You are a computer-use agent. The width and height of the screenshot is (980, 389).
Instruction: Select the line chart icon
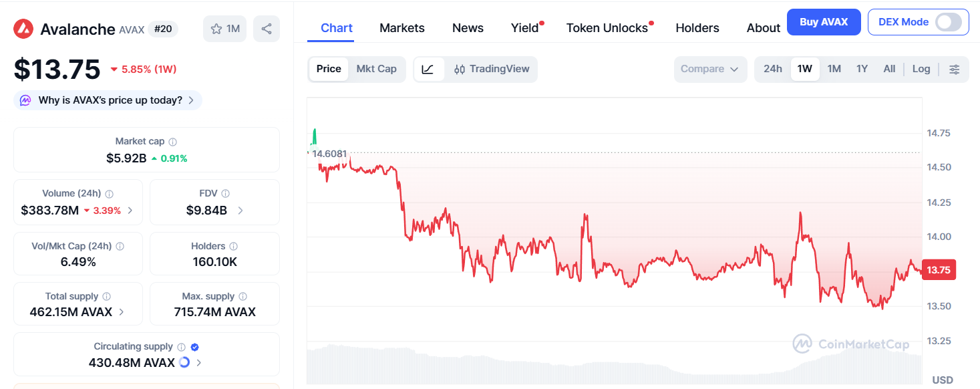point(428,69)
